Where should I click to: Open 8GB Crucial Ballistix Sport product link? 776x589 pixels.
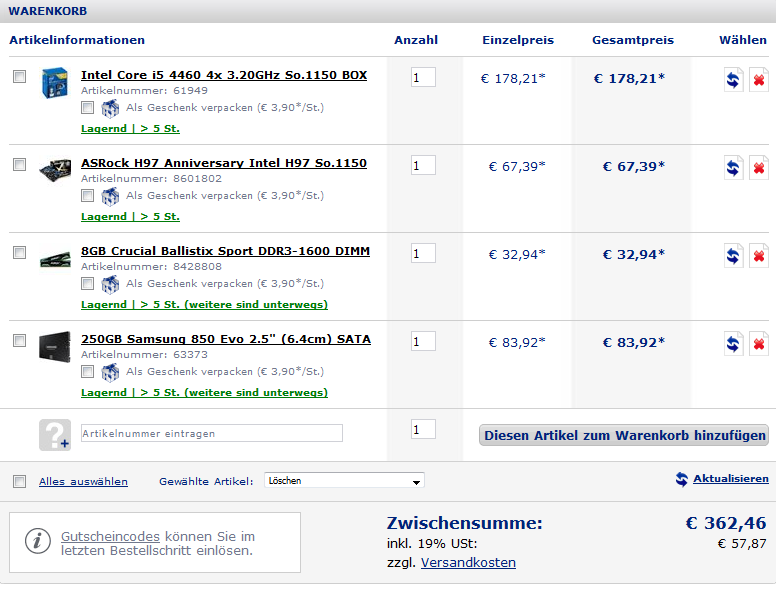(226, 251)
